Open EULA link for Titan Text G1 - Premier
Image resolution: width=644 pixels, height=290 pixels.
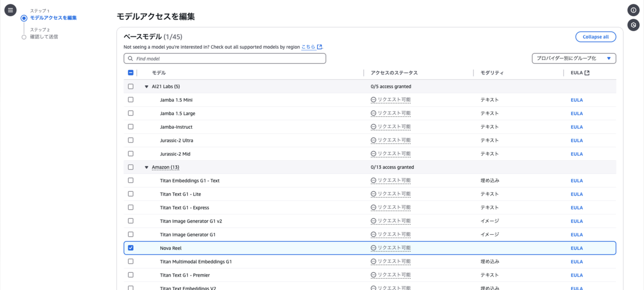[576, 275]
